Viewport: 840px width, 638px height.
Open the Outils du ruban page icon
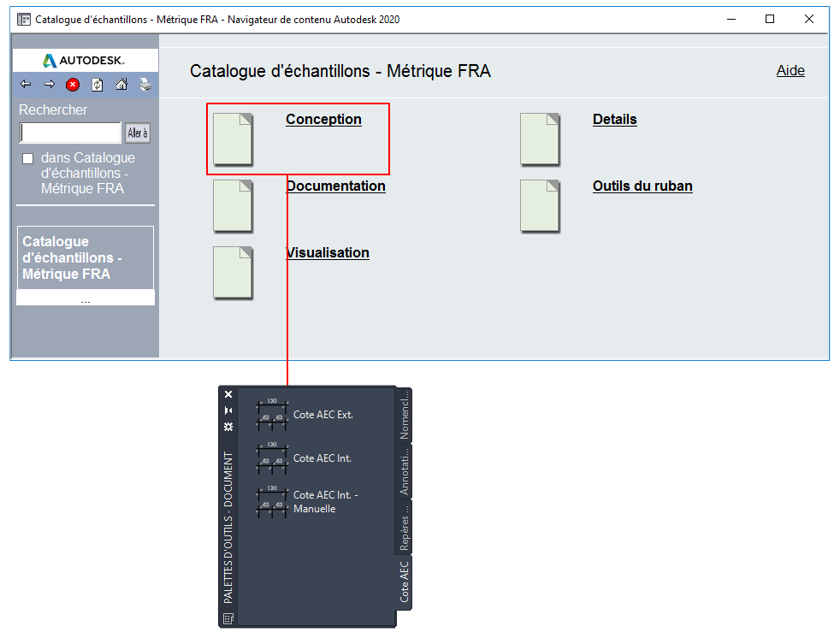540,206
